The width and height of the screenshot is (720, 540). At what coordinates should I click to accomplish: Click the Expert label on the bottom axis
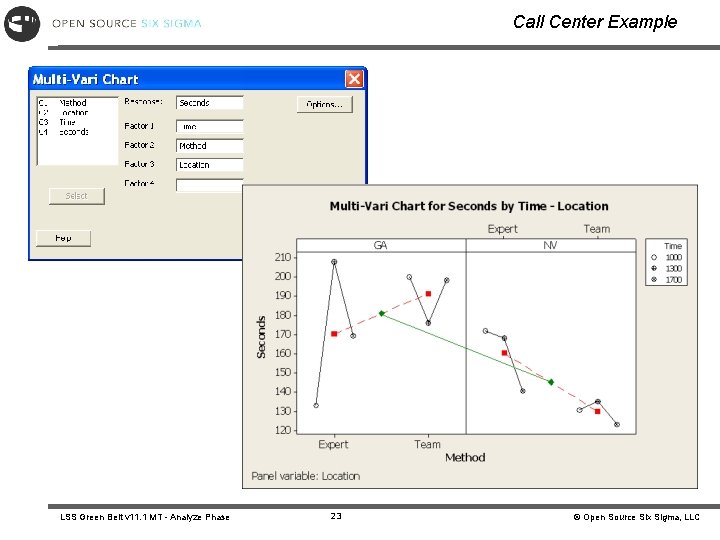333,444
